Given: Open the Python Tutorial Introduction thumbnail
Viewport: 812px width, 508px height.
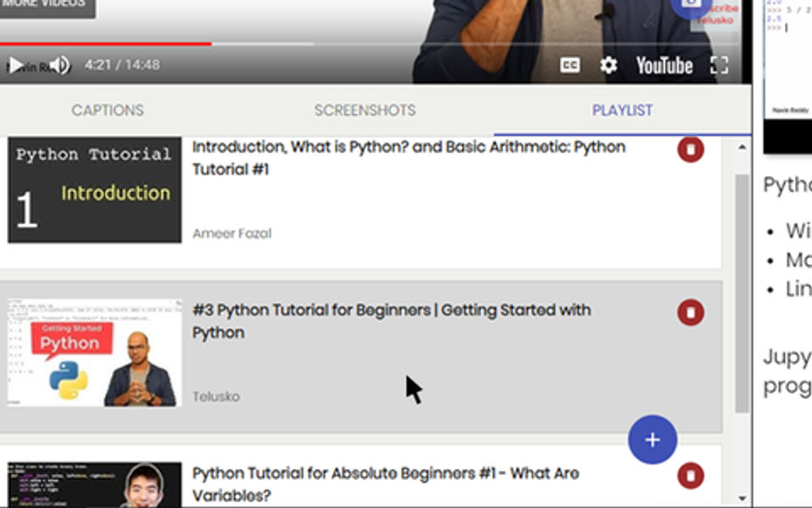Looking at the screenshot, I should (x=95, y=190).
